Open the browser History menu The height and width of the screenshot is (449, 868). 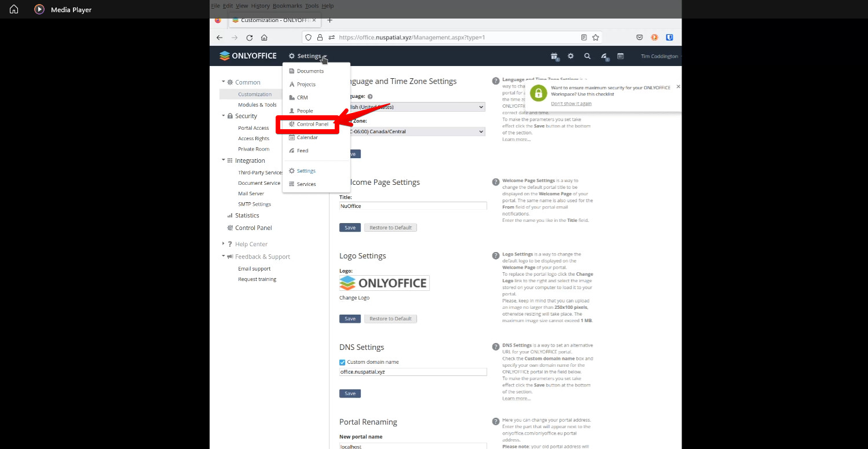pos(261,6)
